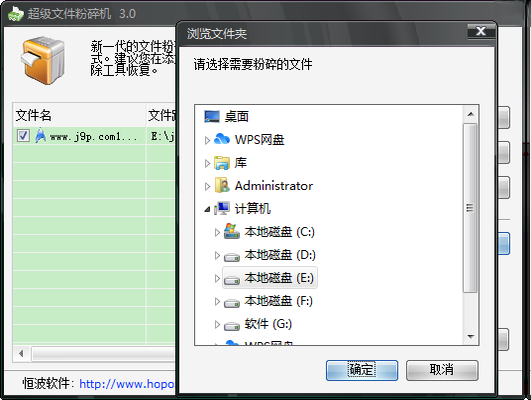Select 本地磁盘 (C:) label
The height and width of the screenshot is (400, 531).
pos(280,232)
